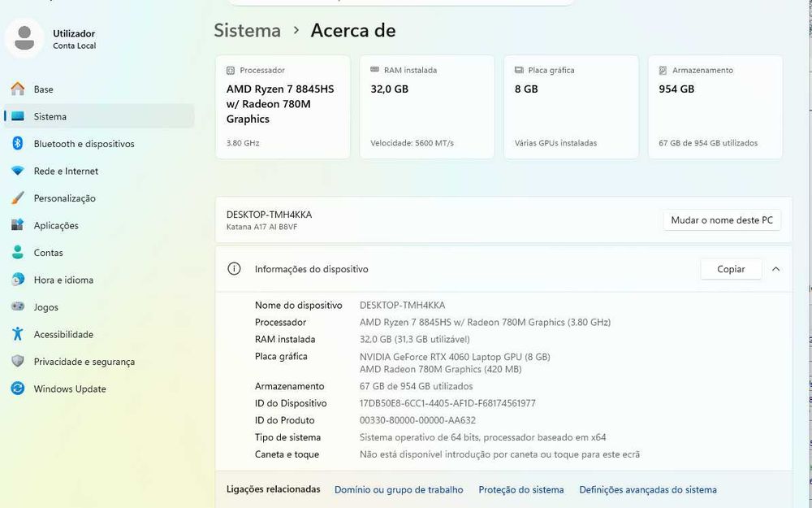The height and width of the screenshot is (508, 812).
Task: Open Bluetooth e dispositivos icon
Action: coord(18,144)
